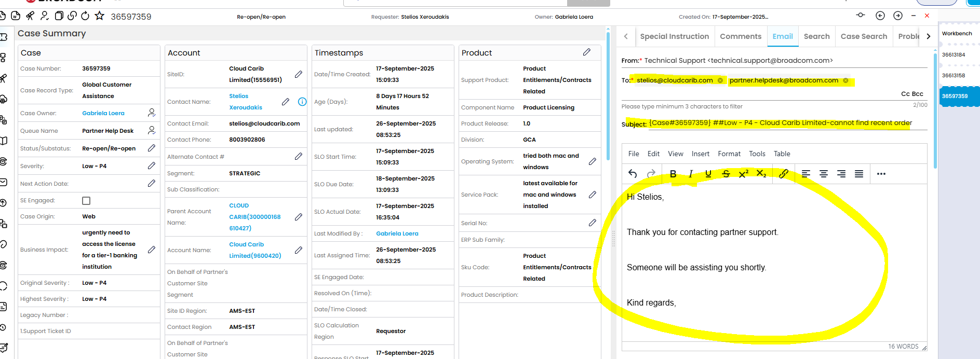Toggle italic formatting in email
The width and height of the screenshot is (980, 359).
click(691, 174)
